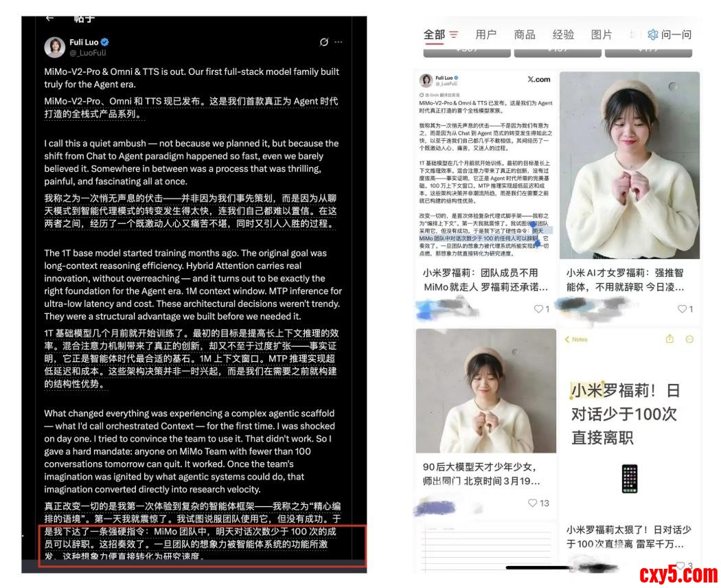The width and height of the screenshot is (721, 588).
Task: Tap the blue AI icon beside 问一问
Action: click(652, 34)
